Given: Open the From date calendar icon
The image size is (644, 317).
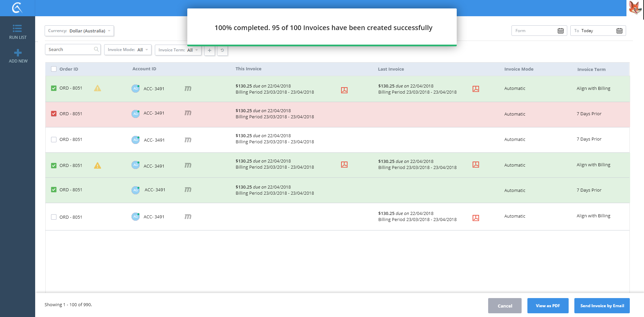Looking at the screenshot, I should [560, 31].
